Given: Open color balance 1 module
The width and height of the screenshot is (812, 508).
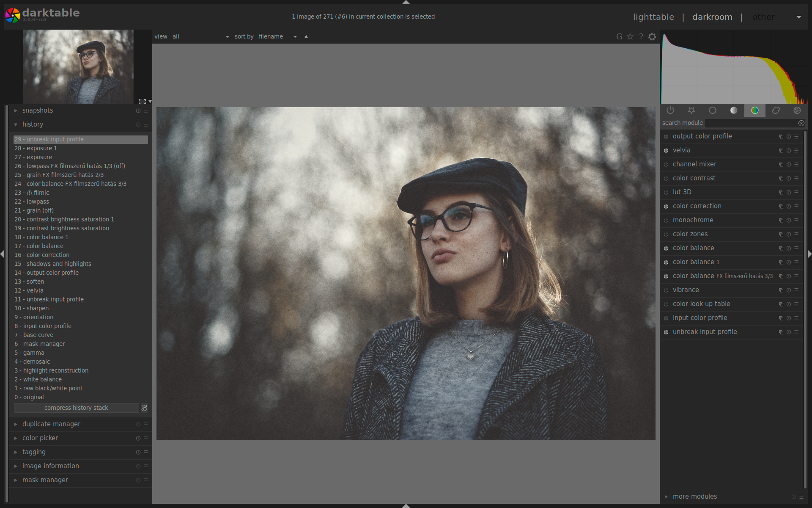Looking at the screenshot, I should (x=696, y=262).
